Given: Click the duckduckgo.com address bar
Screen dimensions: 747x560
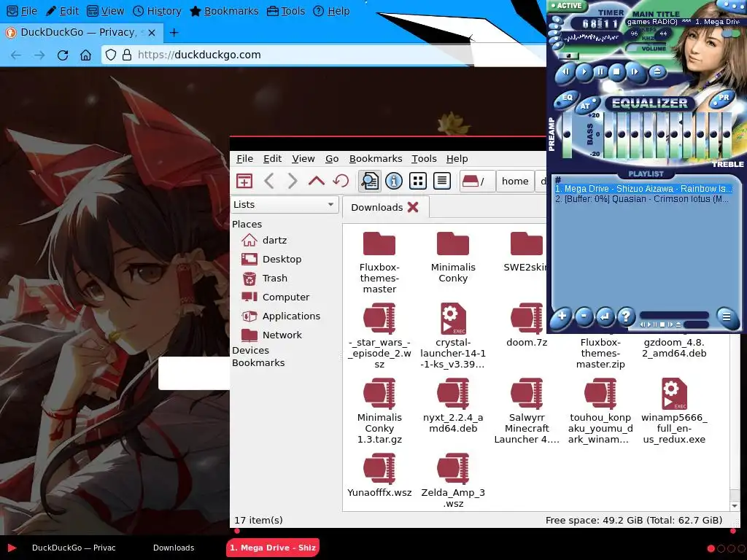Looking at the screenshot, I should point(324,55).
